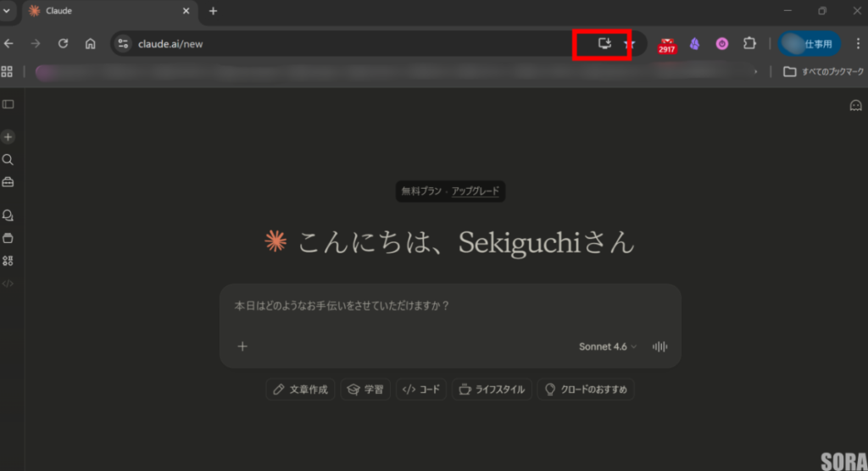Open projects icon in sidebar
This screenshot has height=471, width=868.
point(8,238)
